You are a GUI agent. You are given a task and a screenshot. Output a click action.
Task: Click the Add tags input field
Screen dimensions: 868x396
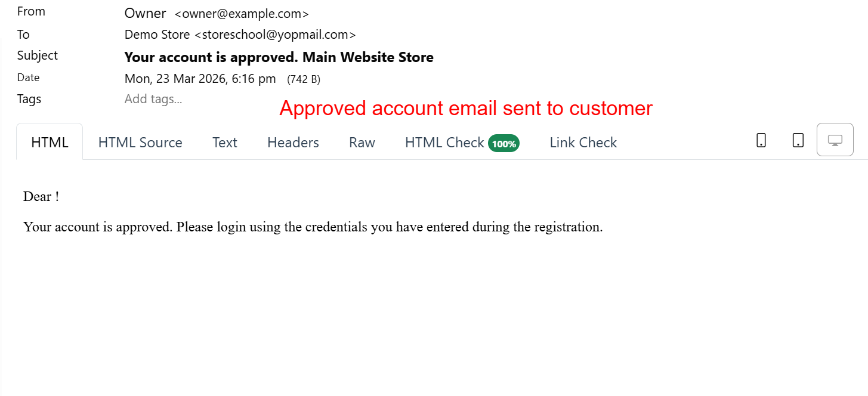153,99
